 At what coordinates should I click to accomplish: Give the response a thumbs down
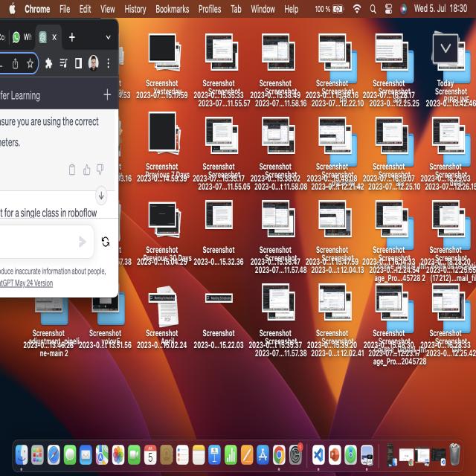point(100,170)
